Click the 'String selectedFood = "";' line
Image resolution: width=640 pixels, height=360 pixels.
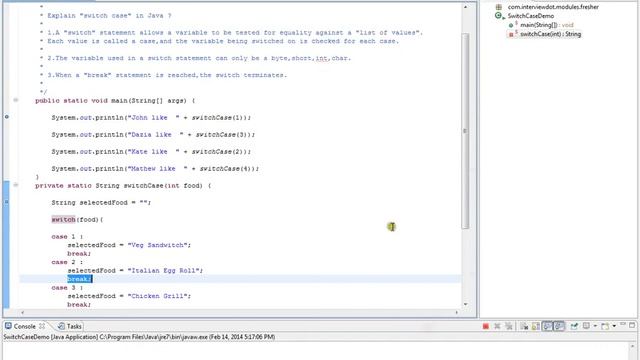pyautogui.click(x=101, y=202)
